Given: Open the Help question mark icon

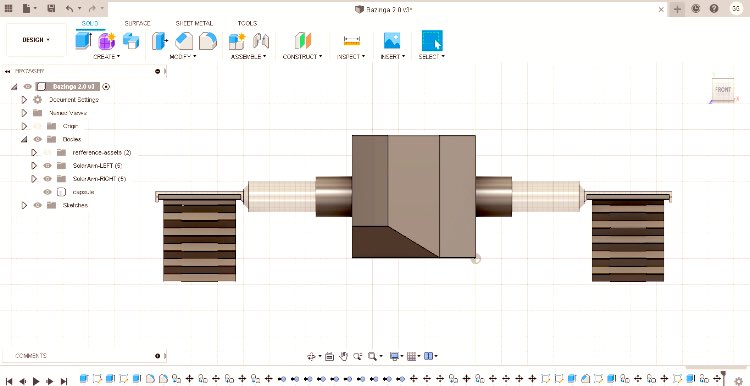Looking at the screenshot, I should pos(714,9).
